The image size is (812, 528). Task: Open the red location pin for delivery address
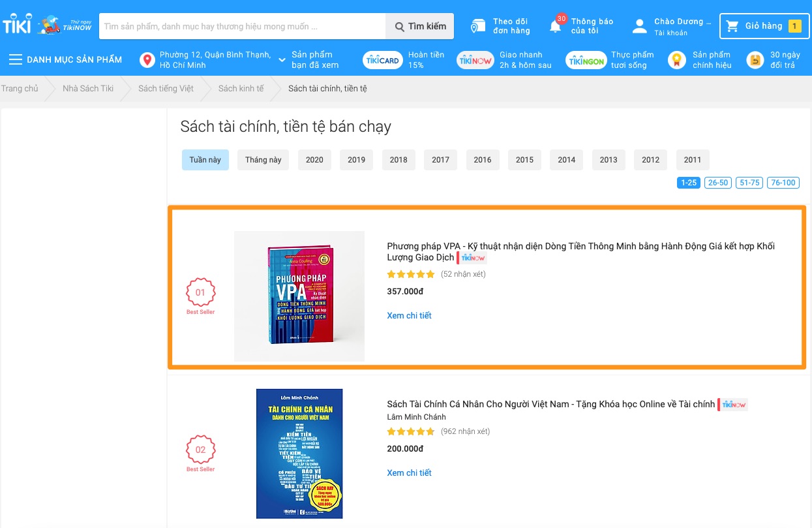tap(146, 59)
